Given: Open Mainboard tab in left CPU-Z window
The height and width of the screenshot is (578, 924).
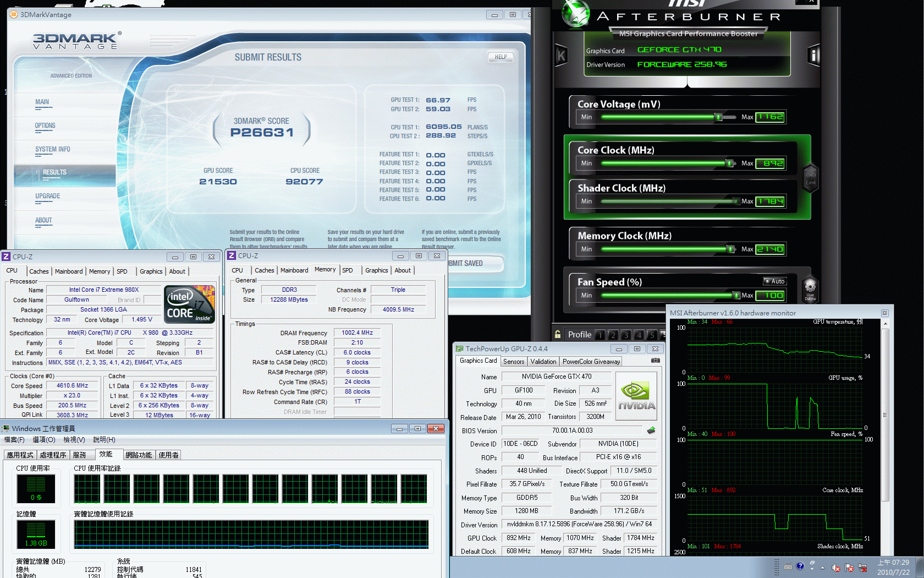Looking at the screenshot, I should pos(69,271).
